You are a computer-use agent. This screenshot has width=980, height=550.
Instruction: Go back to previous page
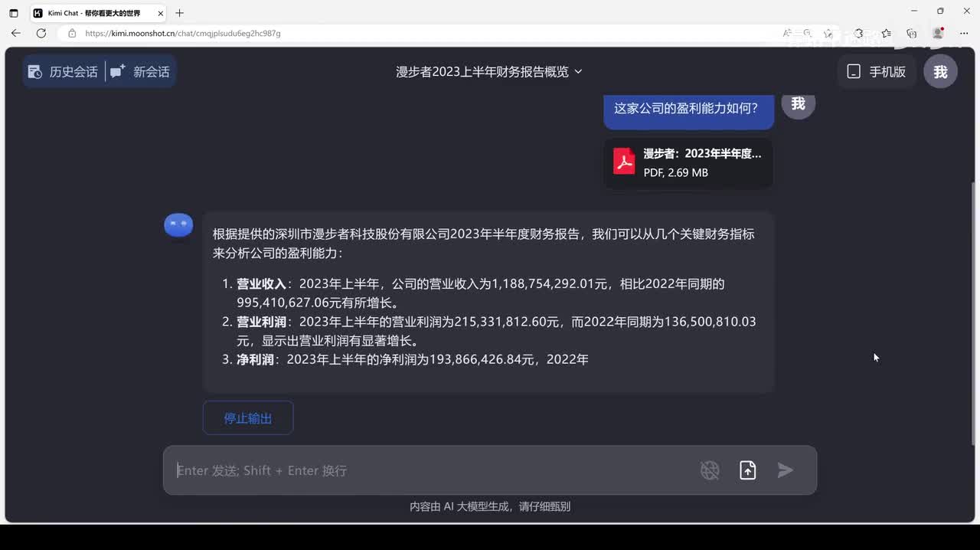coord(16,33)
